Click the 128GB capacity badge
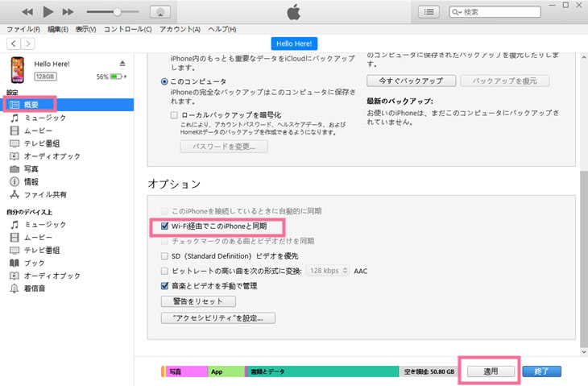The height and width of the screenshot is (386, 588). [x=45, y=77]
